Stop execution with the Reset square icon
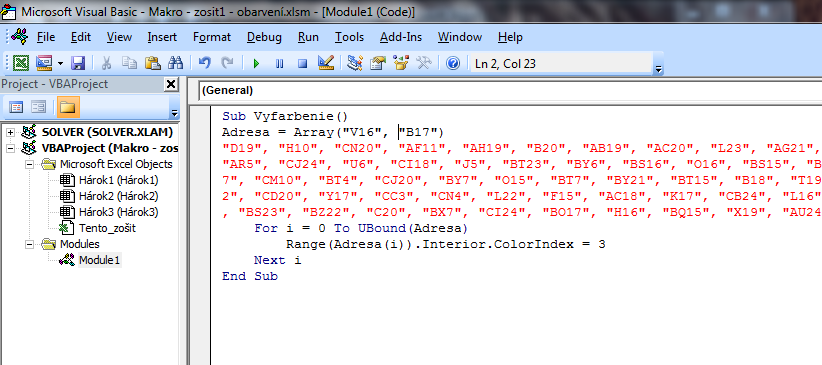 [302, 64]
